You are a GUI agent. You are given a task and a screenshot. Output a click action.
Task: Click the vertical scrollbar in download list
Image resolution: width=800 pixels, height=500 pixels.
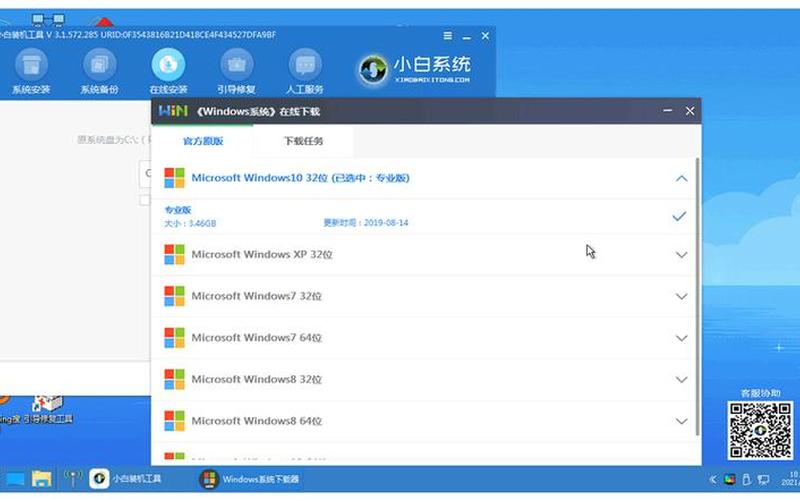[x=697, y=296]
